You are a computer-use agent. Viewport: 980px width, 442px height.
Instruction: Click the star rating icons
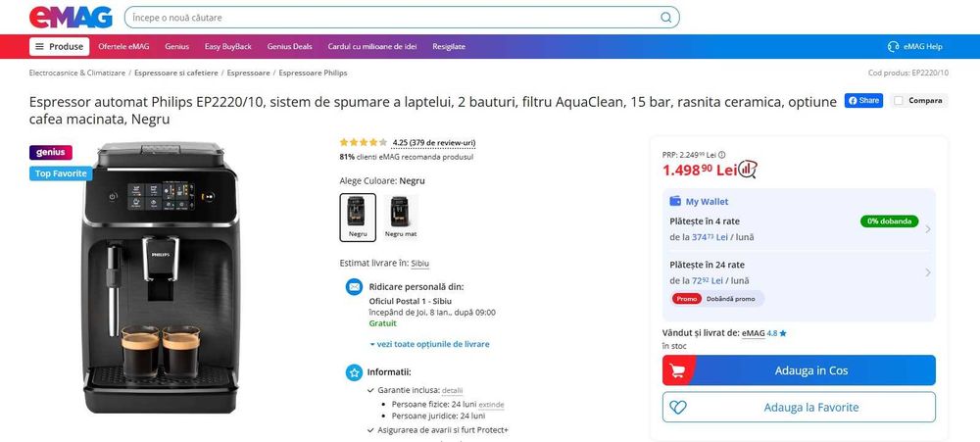click(363, 142)
